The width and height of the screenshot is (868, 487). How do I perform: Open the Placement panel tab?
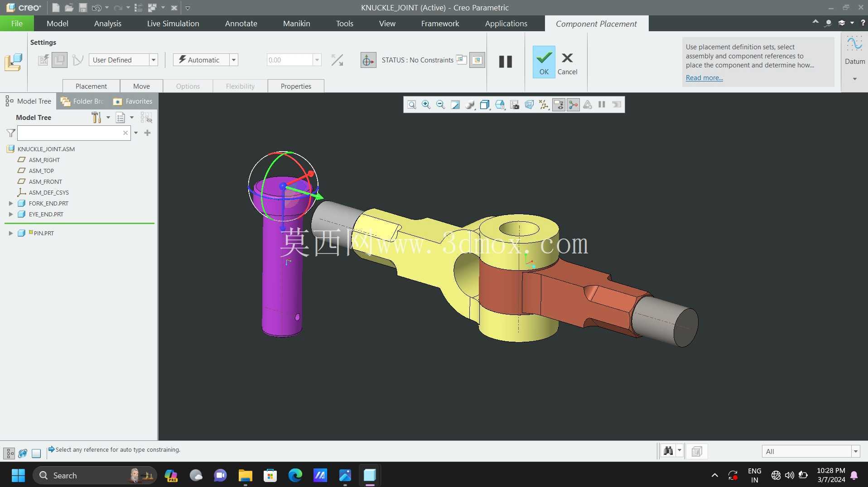[x=91, y=86]
